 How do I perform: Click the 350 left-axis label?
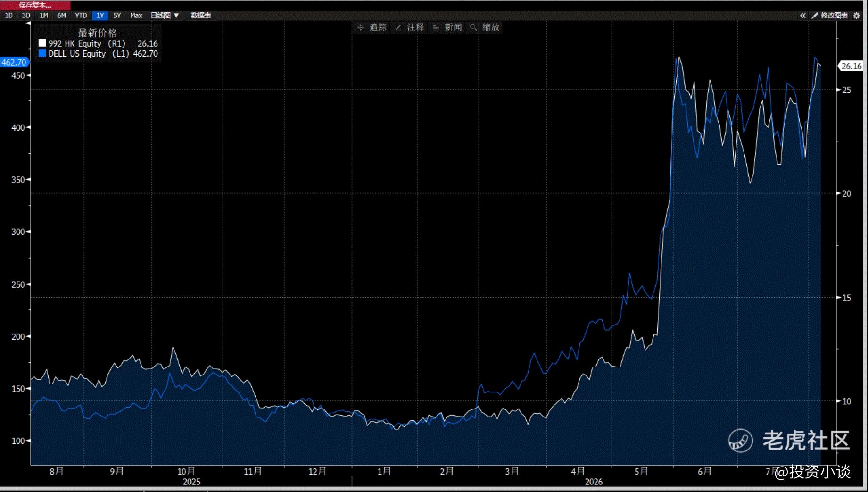tap(18, 180)
